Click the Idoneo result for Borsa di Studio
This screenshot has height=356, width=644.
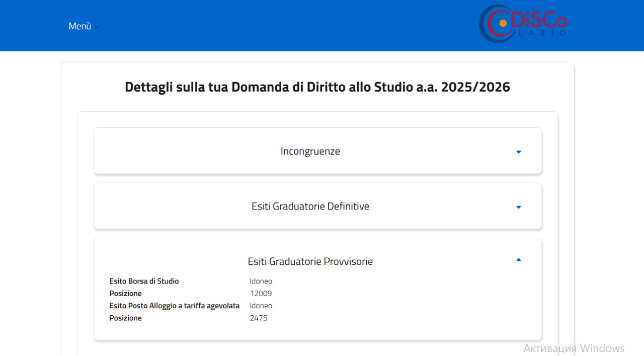(x=261, y=281)
